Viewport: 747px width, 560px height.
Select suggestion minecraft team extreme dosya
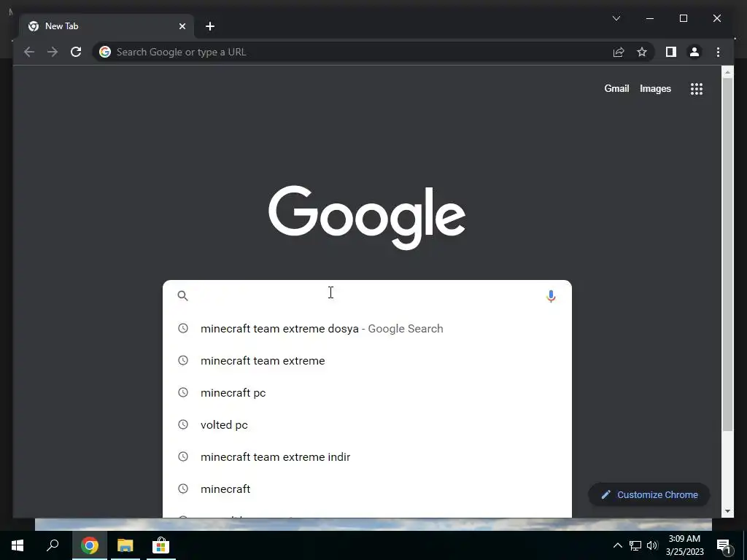coord(367,329)
